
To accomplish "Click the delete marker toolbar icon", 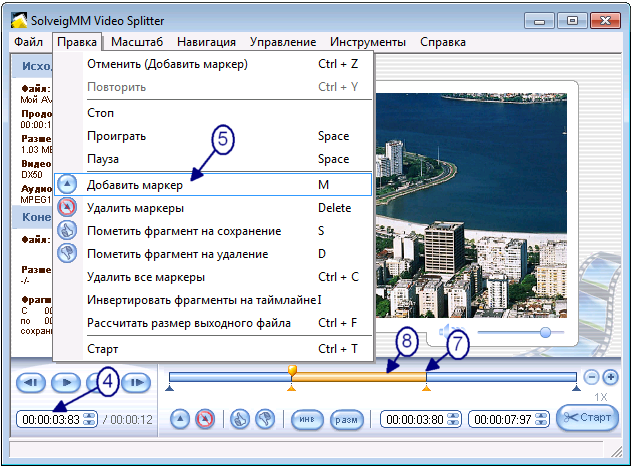I will pos(205,419).
